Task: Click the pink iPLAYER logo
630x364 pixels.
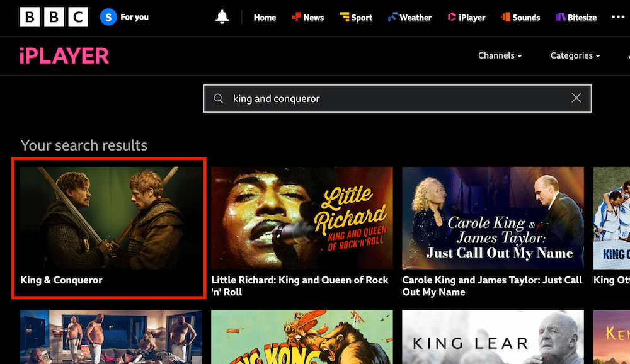Action: (x=64, y=56)
